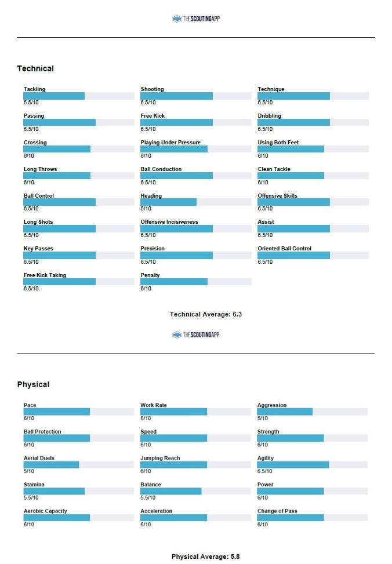Click the Physical section heading

tap(33, 384)
